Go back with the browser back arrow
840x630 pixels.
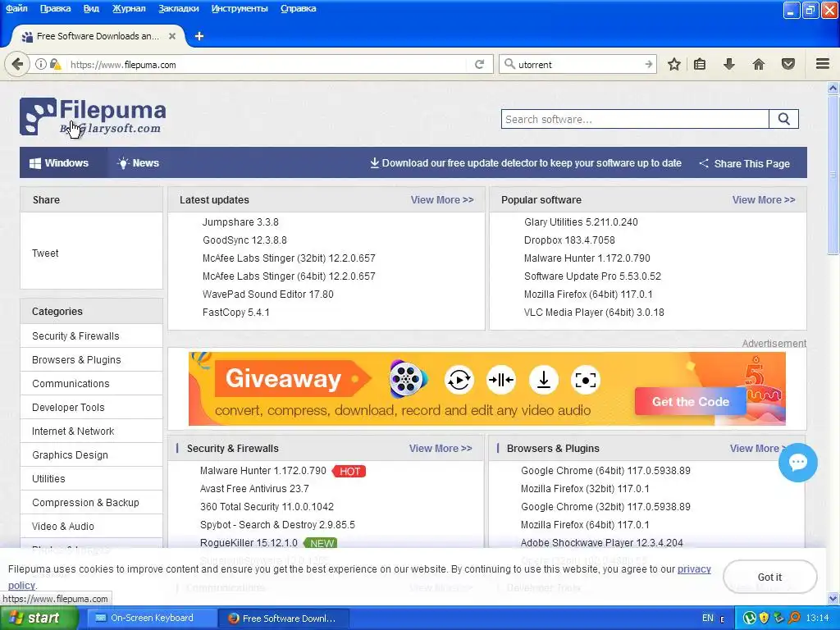click(x=17, y=64)
